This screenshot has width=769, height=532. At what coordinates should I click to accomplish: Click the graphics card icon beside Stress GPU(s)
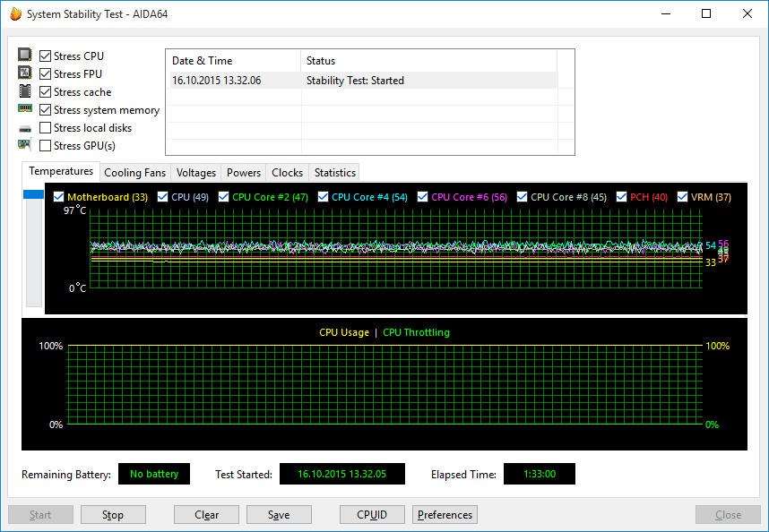pos(25,144)
